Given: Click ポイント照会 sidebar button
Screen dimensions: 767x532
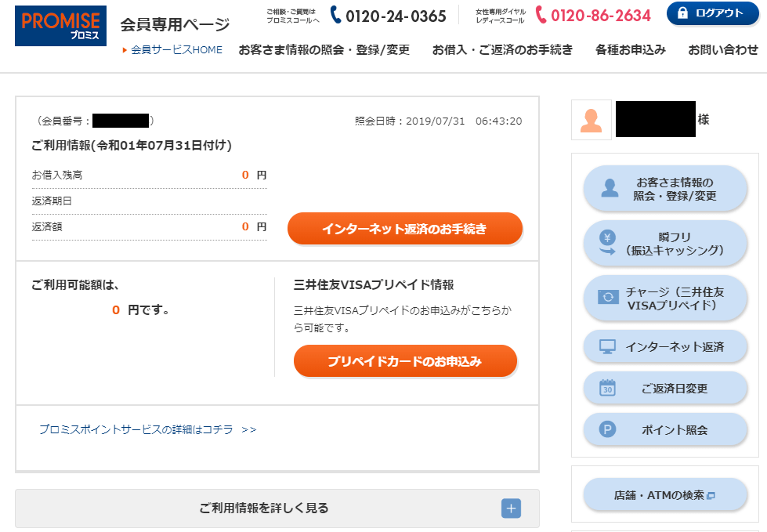Looking at the screenshot, I should coord(665,429).
